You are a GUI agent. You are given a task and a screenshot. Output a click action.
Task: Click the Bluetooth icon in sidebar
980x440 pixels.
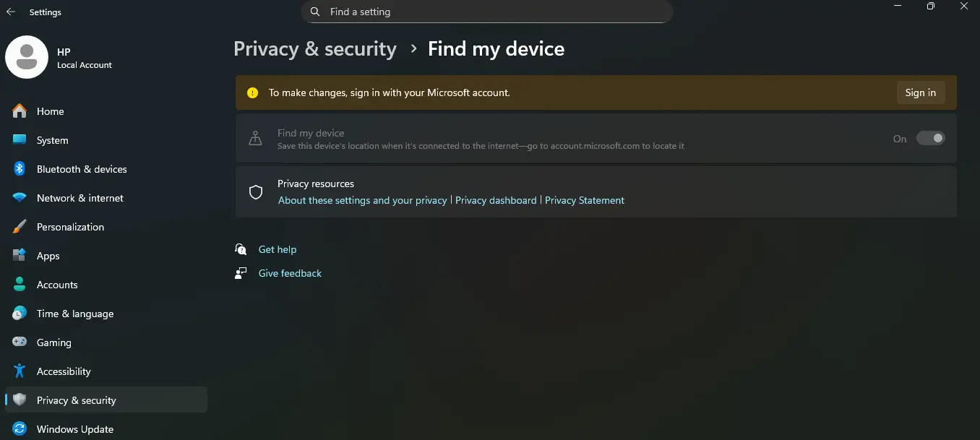pos(20,169)
